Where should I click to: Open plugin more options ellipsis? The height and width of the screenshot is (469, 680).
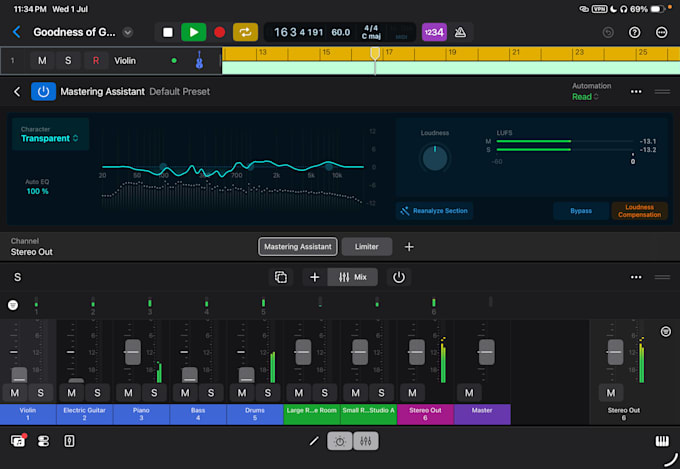click(x=636, y=92)
